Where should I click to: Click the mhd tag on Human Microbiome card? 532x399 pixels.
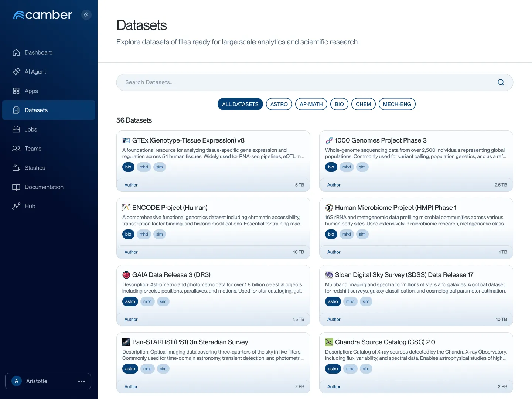click(x=347, y=234)
